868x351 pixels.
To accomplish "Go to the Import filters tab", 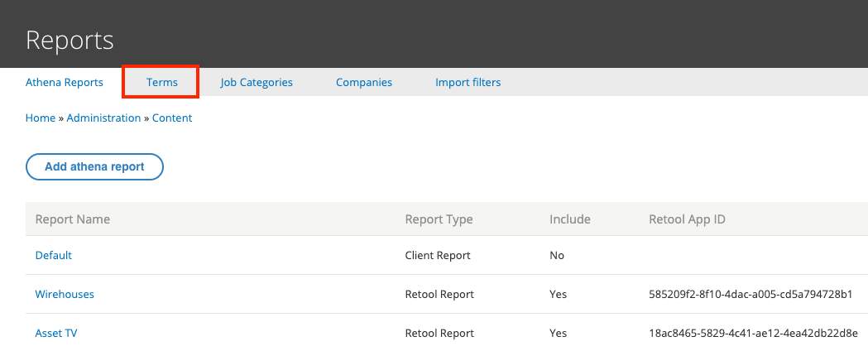I will 468,83.
